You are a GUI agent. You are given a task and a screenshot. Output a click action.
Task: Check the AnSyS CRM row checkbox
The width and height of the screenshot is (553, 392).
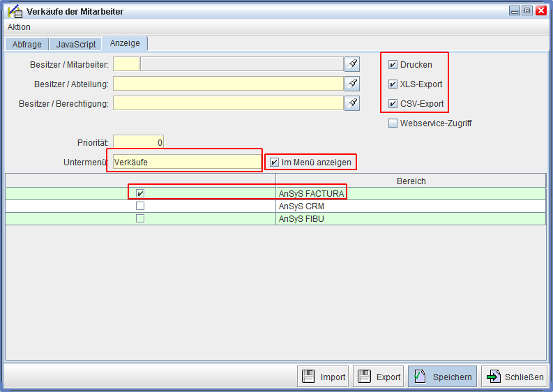pos(140,206)
